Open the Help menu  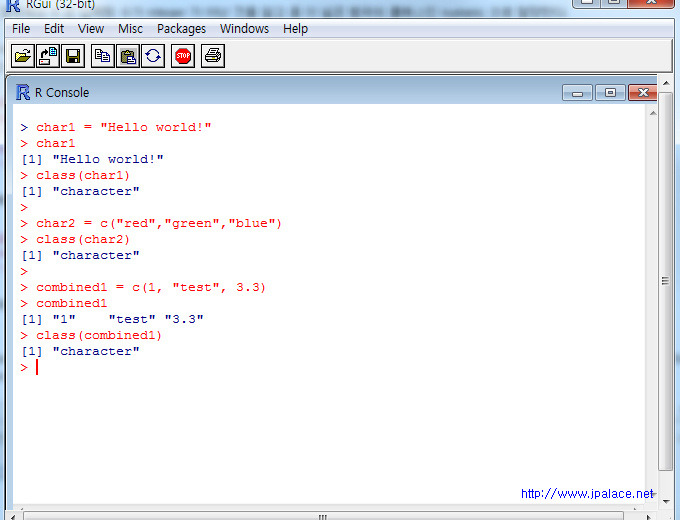pos(295,29)
